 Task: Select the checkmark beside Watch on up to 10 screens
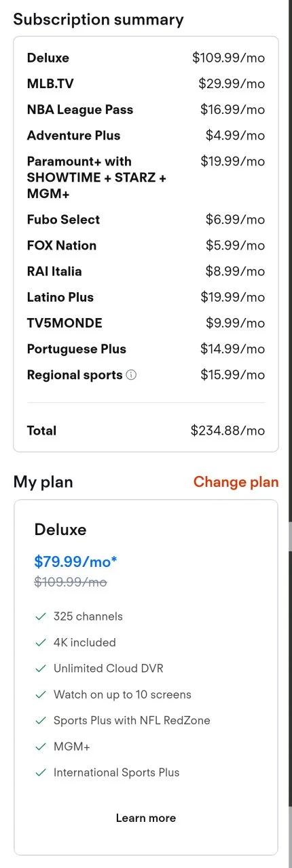tap(41, 694)
